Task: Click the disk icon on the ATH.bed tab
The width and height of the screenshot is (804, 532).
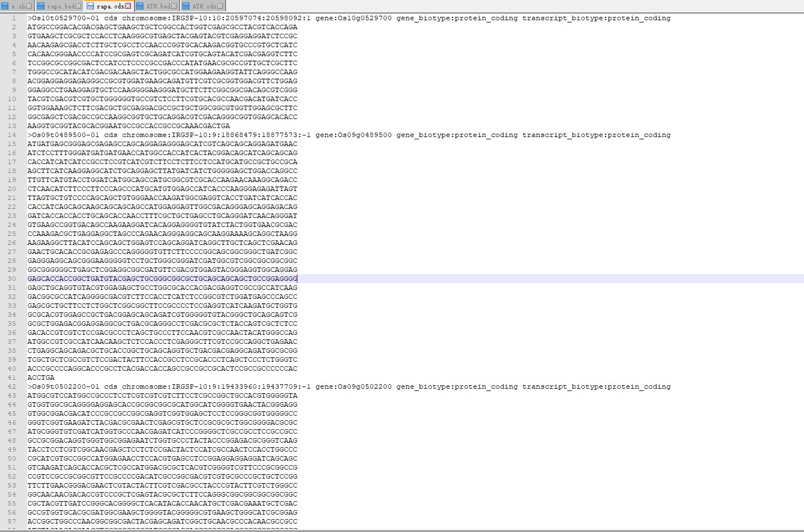Action: [x=140, y=6]
